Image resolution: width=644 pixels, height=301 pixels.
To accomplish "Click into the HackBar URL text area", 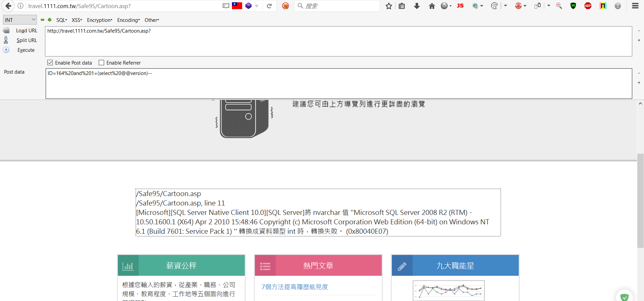I will pyautogui.click(x=338, y=41).
